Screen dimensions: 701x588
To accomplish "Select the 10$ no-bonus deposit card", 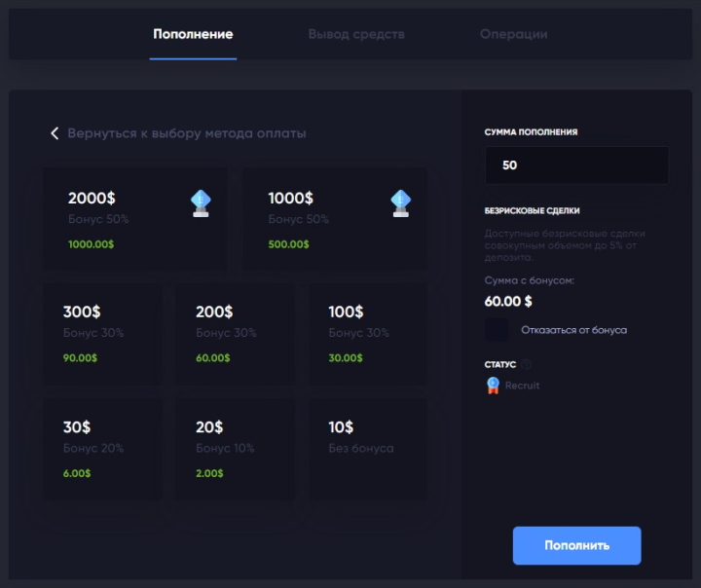I will [368, 448].
